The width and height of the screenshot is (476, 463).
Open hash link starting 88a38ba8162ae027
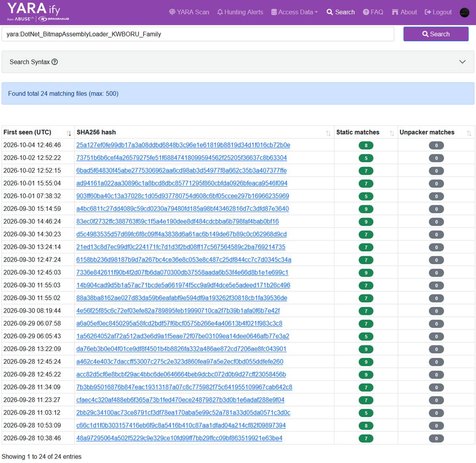(x=182, y=297)
